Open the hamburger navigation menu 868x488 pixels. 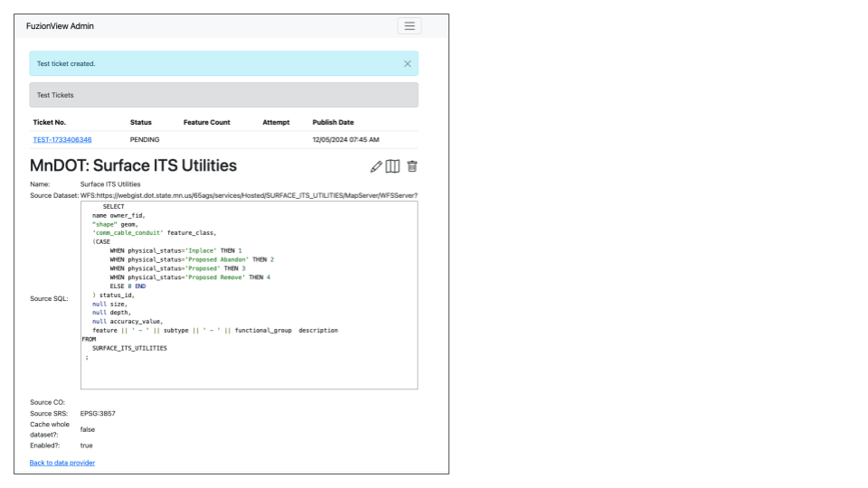point(409,26)
